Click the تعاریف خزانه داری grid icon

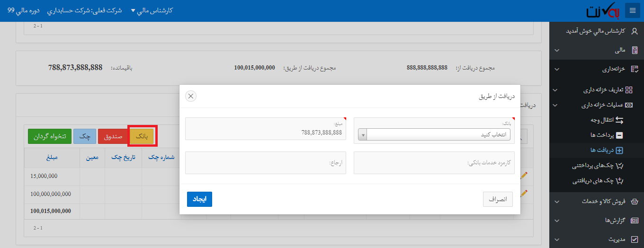(x=629, y=89)
